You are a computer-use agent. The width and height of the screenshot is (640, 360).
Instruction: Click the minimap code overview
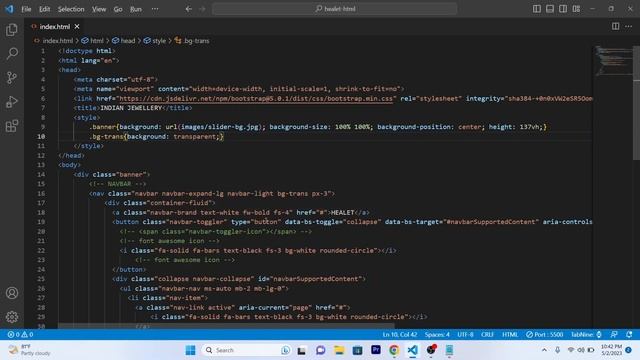pos(613,61)
